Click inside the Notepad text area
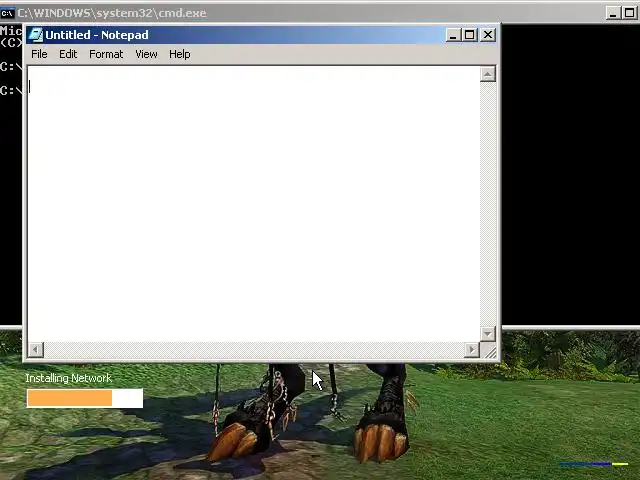Viewport: 640px width, 480px height. [x=253, y=204]
